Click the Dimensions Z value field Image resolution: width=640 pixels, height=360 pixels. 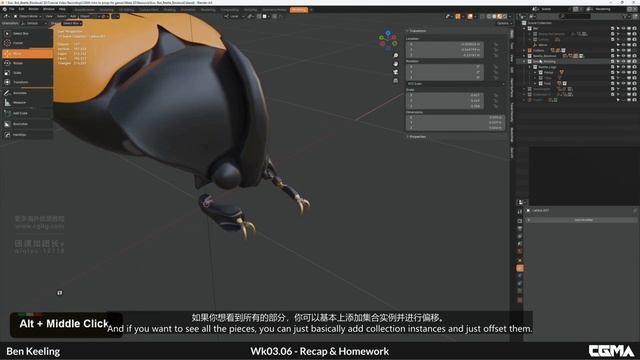pos(455,128)
